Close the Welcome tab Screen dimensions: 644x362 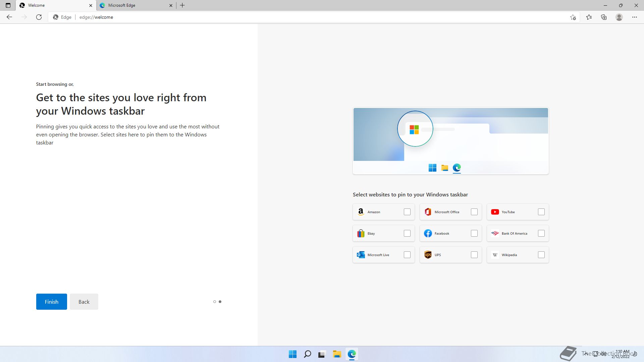[x=91, y=5]
